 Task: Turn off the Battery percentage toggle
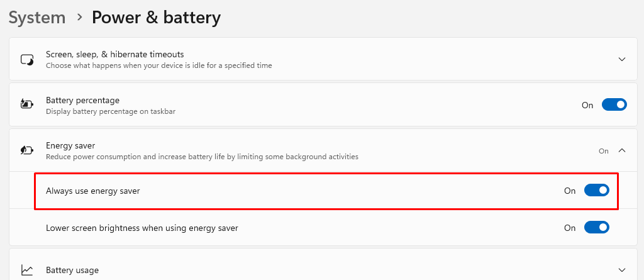(614, 105)
